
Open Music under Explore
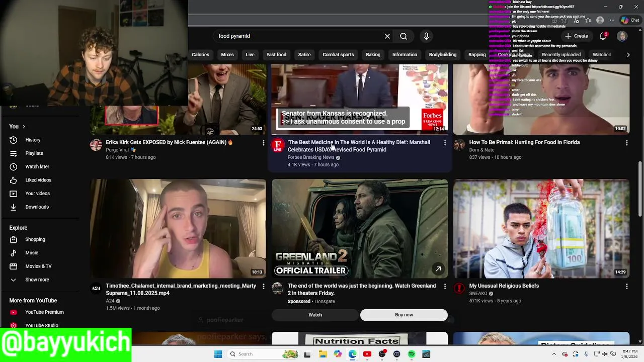(x=32, y=253)
